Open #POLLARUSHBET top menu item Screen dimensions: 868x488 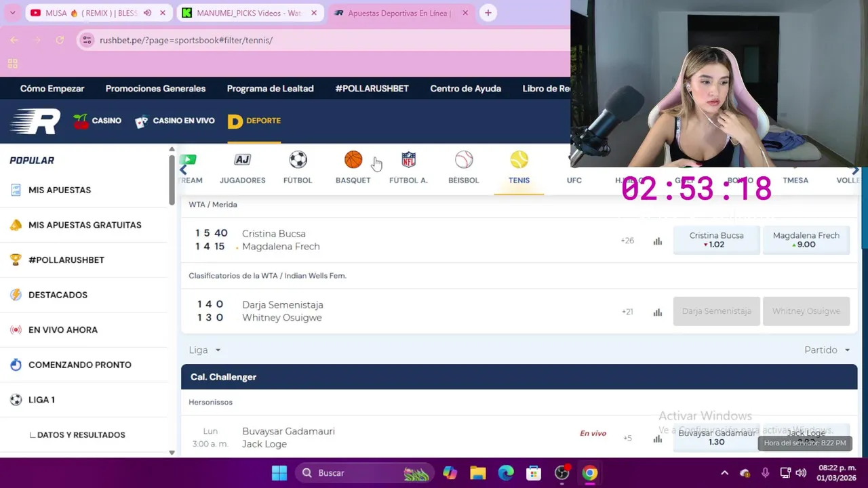click(x=372, y=89)
